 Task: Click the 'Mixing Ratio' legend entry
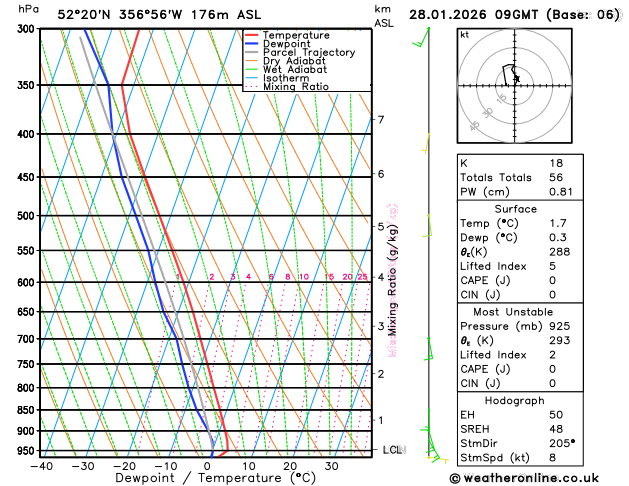[296, 87]
